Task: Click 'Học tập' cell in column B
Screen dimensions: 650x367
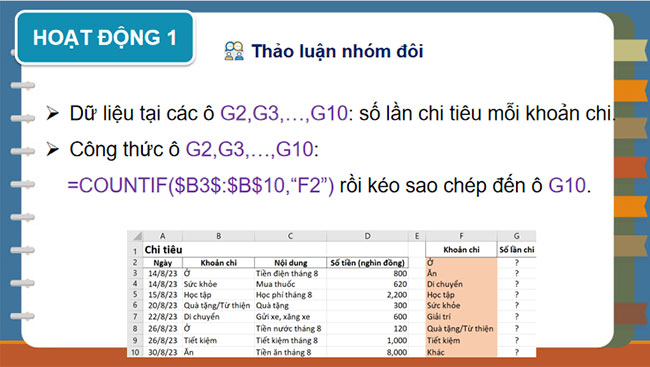Action: [x=218, y=295]
